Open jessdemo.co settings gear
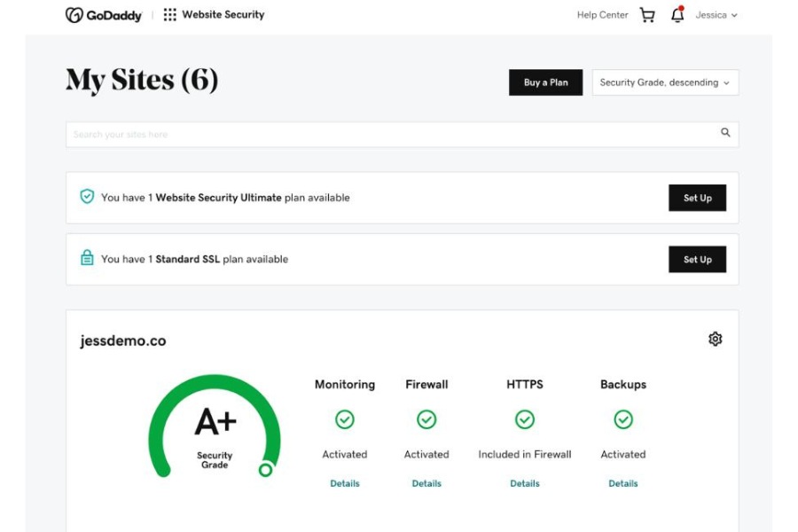This screenshot has width=798, height=532. (x=715, y=339)
